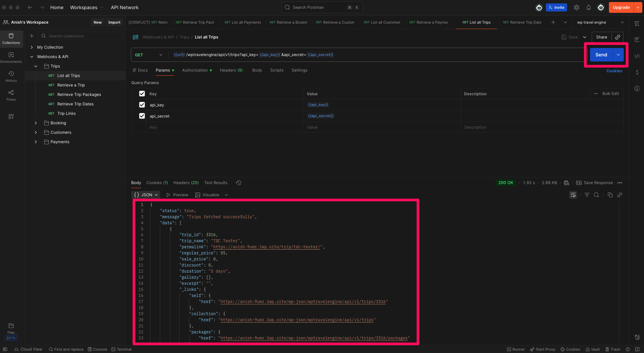Click the Send button
Screen dimensions: 644x353
coord(601,55)
